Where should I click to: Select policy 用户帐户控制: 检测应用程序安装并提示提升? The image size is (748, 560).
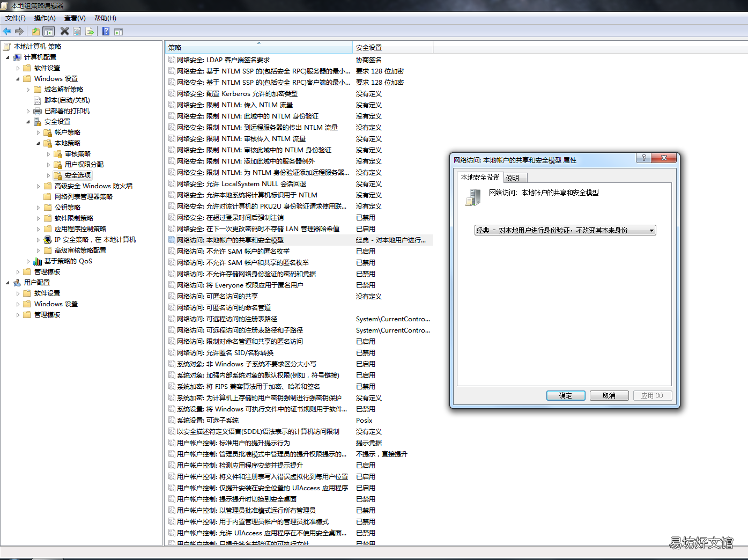[x=300, y=465]
